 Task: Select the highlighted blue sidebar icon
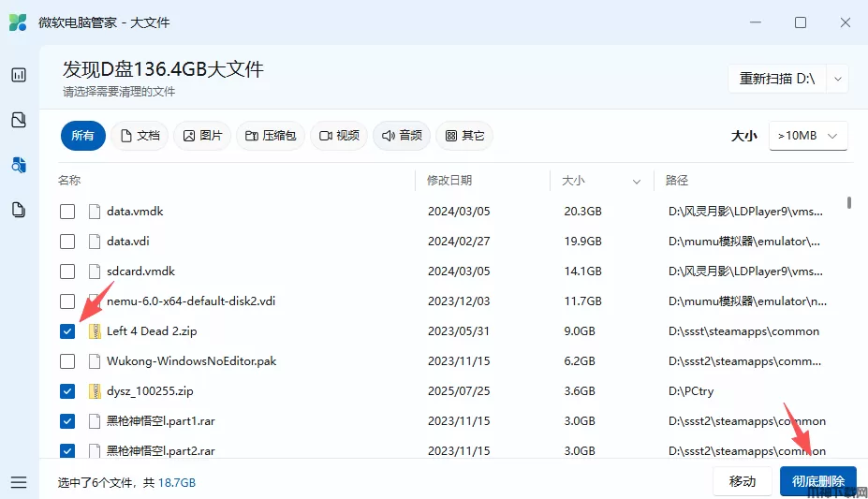pos(19,165)
